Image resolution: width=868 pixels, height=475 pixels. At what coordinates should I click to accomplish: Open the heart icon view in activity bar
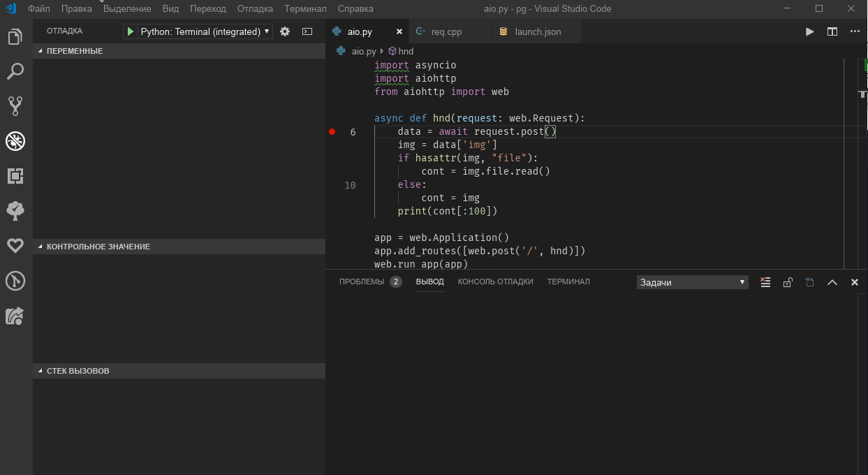tap(15, 245)
